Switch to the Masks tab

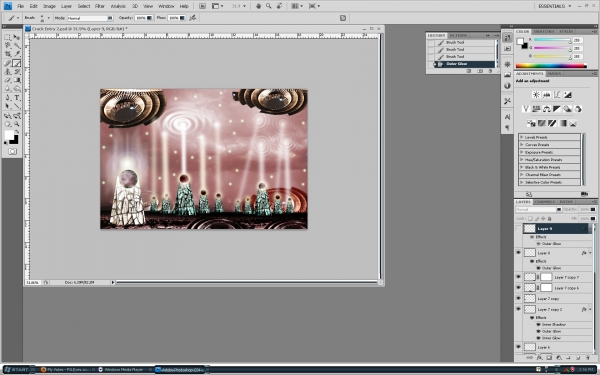554,73
